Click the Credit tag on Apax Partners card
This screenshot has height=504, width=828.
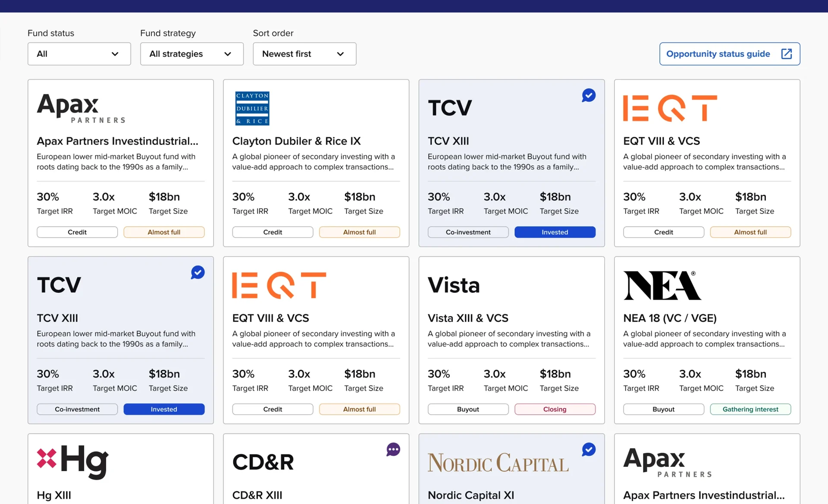pyautogui.click(x=77, y=232)
